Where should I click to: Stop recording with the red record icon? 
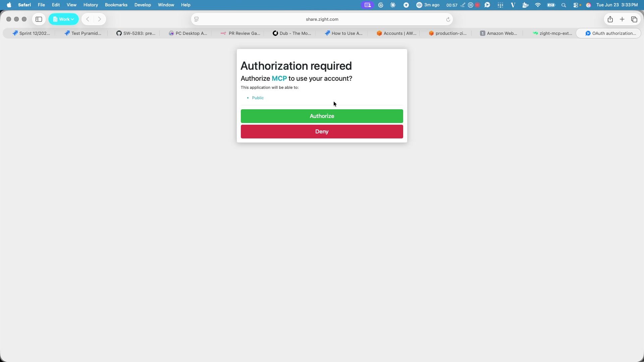(477, 5)
